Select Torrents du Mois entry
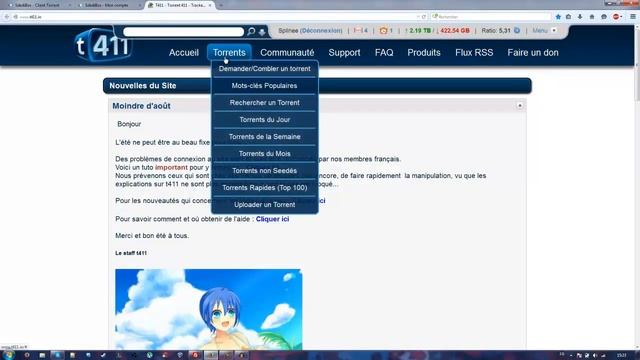Screen dimensions: 640x360 264,154
